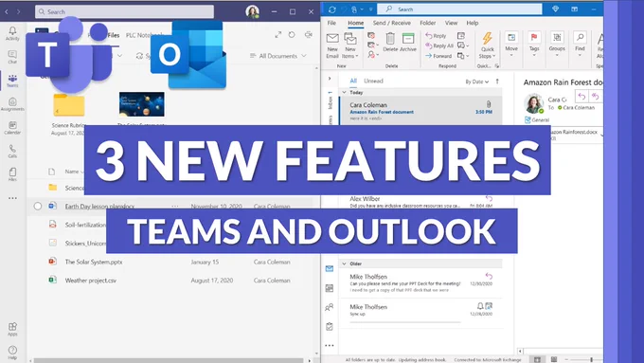Open Assignments in the Teams sidebar
The image size is (644, 363).
(x=12, y=104)
